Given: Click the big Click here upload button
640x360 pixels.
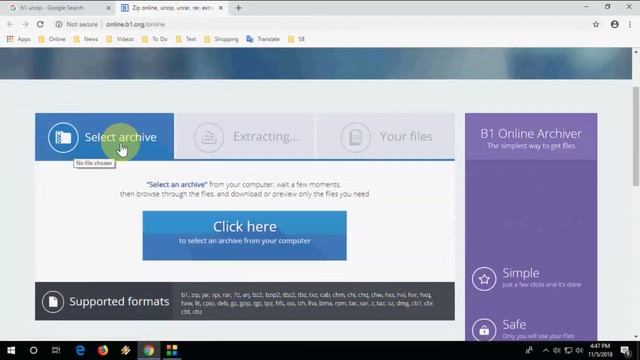Looking at the screenshot, I should (244, 236).
